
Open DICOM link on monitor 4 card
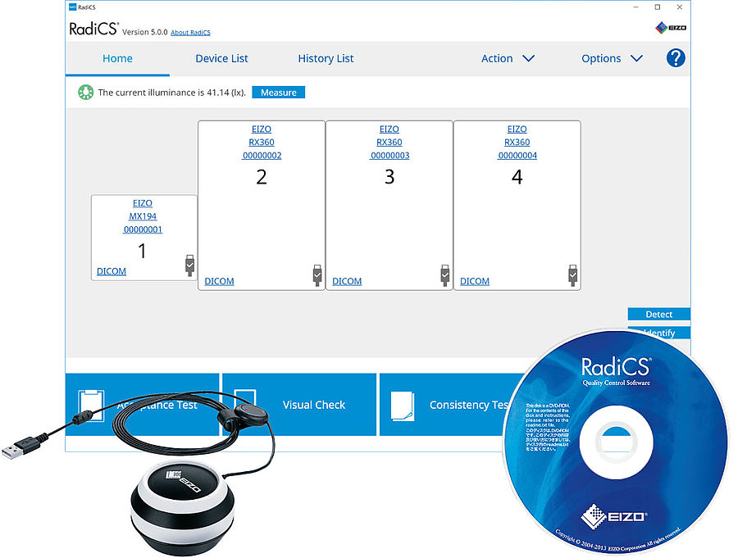click(x=475, y=281)
